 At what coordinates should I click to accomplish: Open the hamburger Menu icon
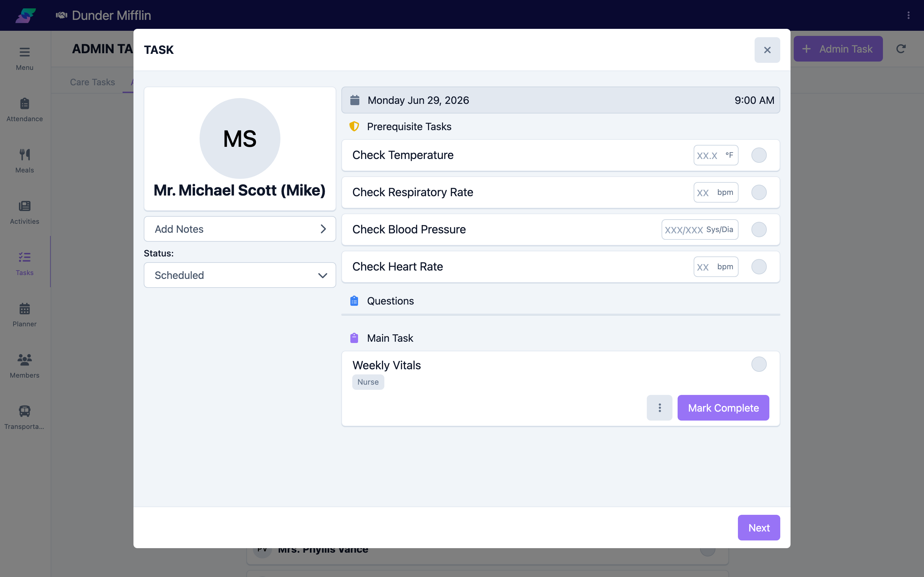[x=24, y=58]
